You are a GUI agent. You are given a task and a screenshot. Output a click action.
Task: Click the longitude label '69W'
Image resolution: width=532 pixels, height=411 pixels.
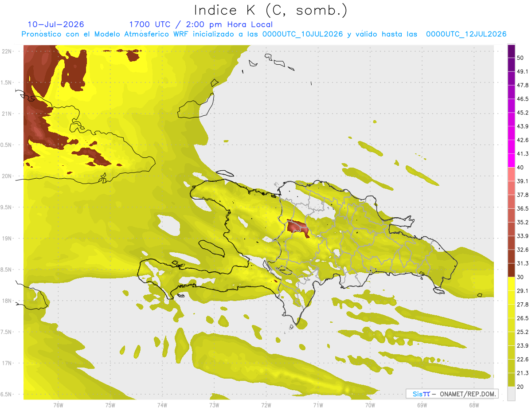pyautogui.click(x=422, y=405)
